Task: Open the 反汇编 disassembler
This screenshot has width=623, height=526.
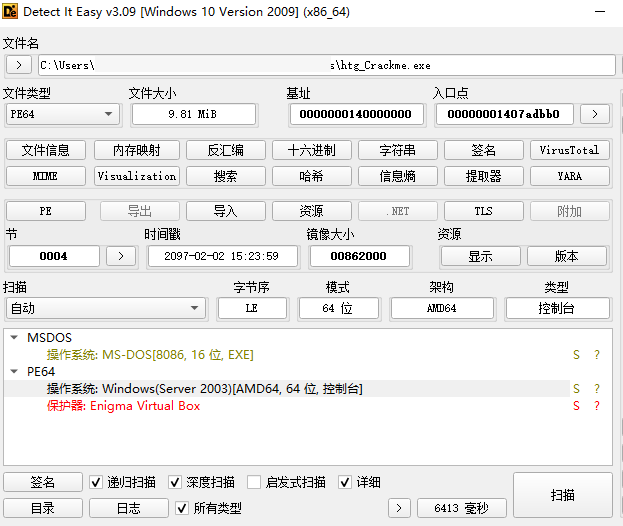Action: (226, 150)
